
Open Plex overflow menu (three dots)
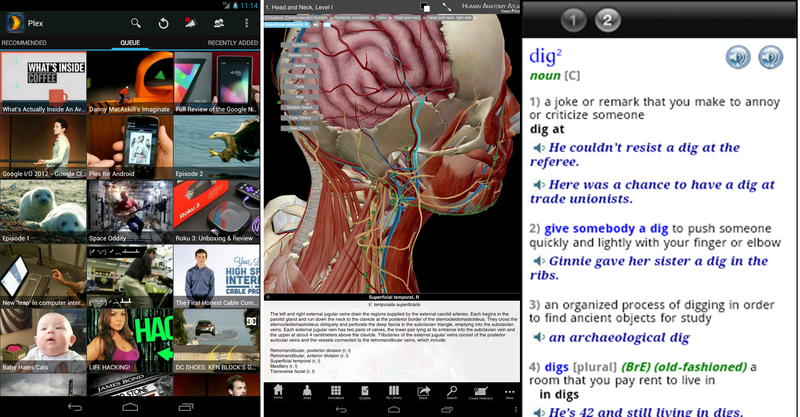click(x=246, y=23)
